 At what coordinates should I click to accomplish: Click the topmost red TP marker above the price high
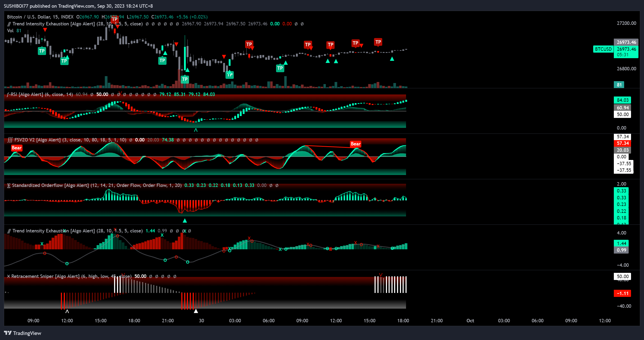click(x=114, y=19)
